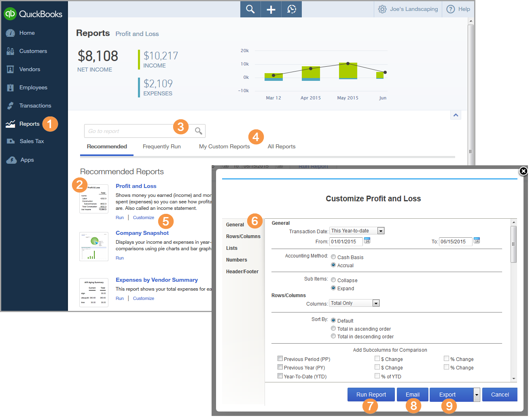The image size is (532, 420).
Task: Click the gear icon beside Joe's Landscaping
Action: coord(382,9)
